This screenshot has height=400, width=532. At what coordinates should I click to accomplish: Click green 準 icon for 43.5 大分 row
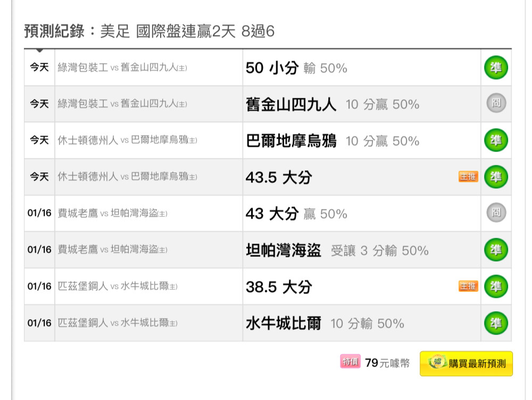click(x=496, y=177)
